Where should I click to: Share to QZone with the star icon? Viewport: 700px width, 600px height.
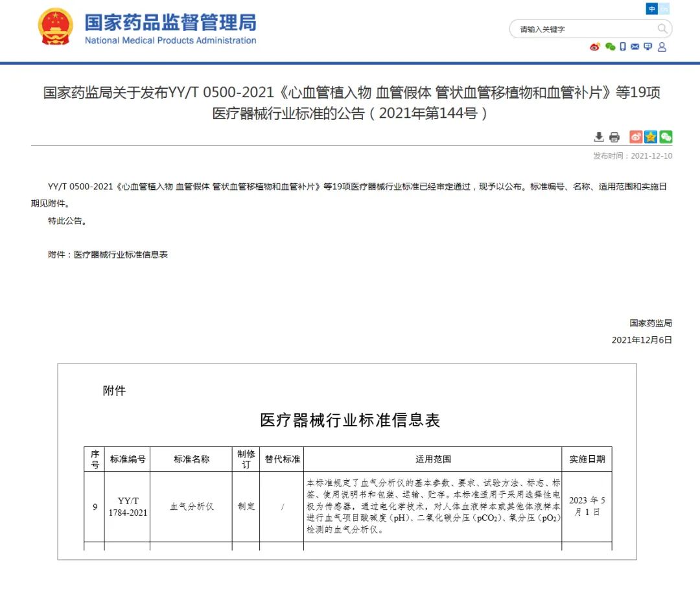651,137
